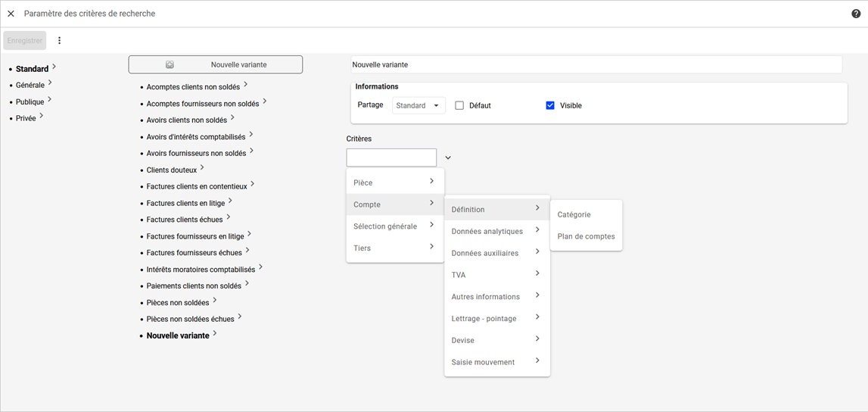Click the chevron beside Pièces non soldées
The width and height of the screenshot is (868, 412).
point(216,301)
